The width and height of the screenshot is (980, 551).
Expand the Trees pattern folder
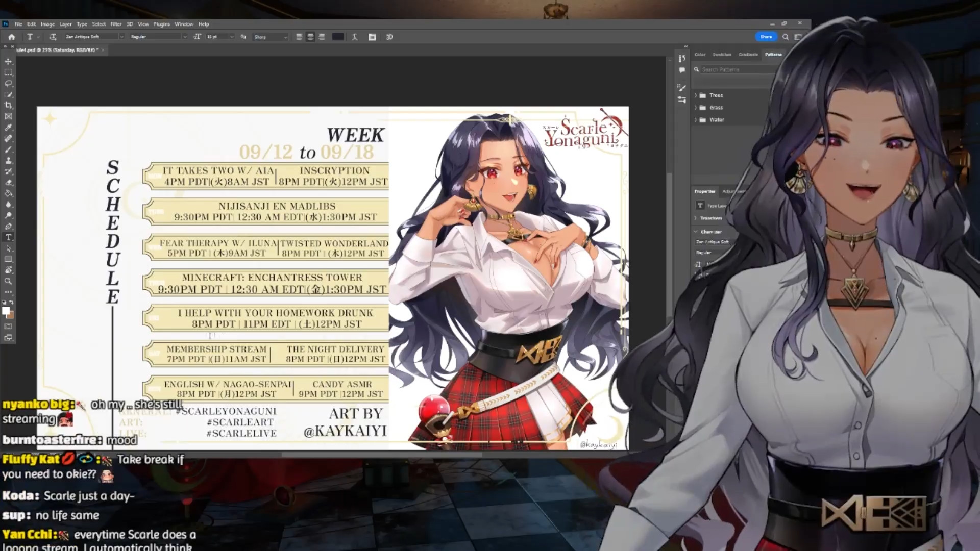(696, 95)
